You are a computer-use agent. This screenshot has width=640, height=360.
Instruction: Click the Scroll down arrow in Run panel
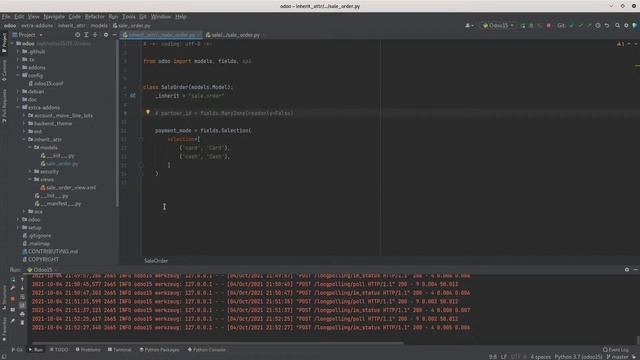coord(22,288)
